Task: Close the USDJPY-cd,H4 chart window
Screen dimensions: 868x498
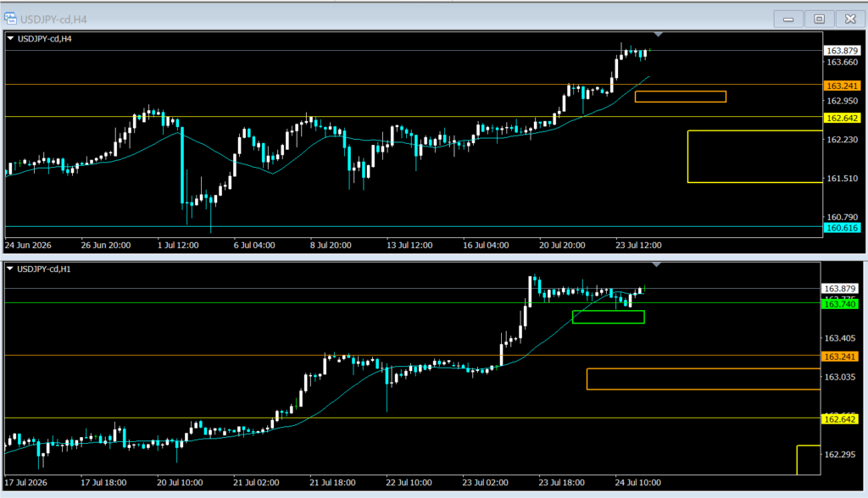Action: click(850, 19)
